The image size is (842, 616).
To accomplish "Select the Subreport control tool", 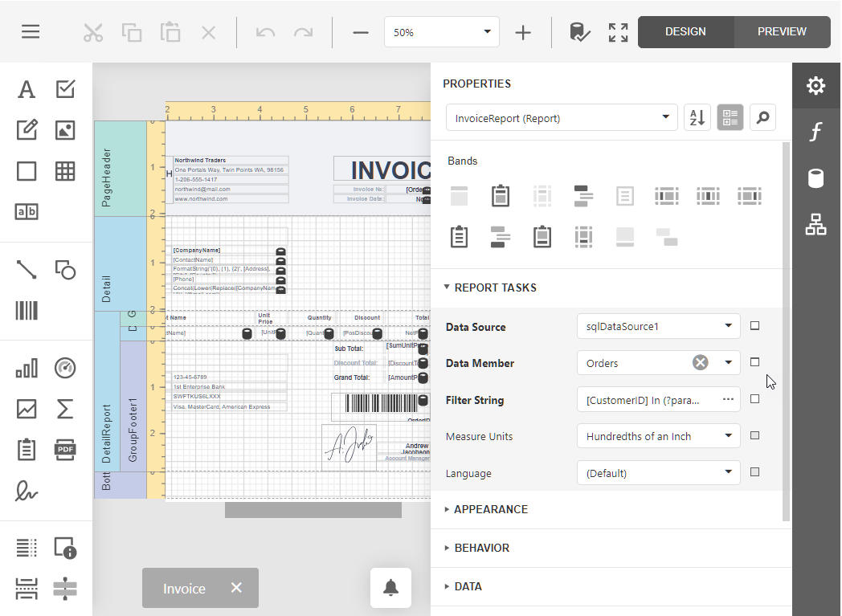I will click(x=27, y=450).
